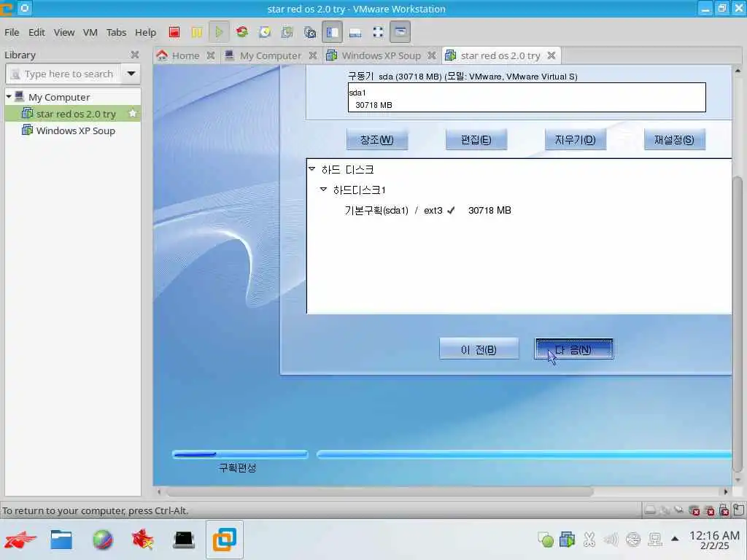This screenshot has width=747, height=560.
Task: Launch the globe web browser taskbar icon
Action: [102, 540]
